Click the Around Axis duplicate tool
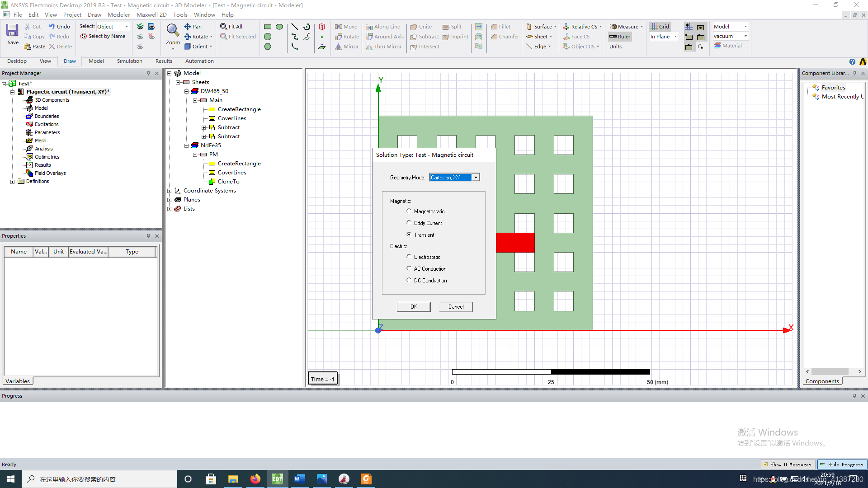This screenshot has height=488, width=868. (x=385, y=37)
